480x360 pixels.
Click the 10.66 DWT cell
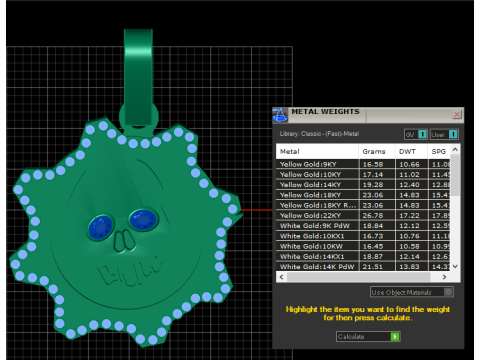[x=411, y=164]
